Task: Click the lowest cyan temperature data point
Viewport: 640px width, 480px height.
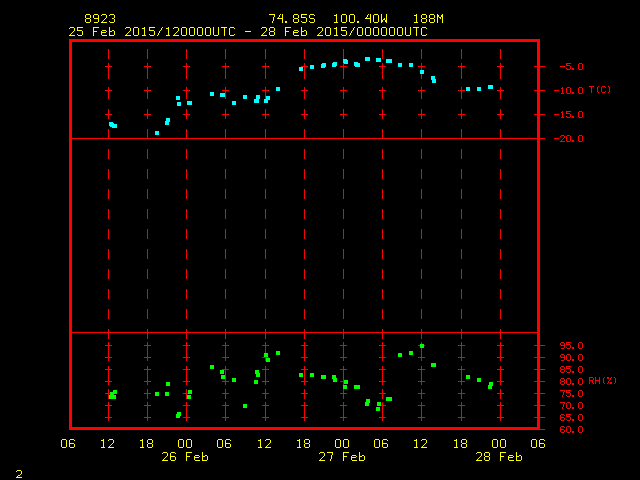Action: [x=157, y=133]
